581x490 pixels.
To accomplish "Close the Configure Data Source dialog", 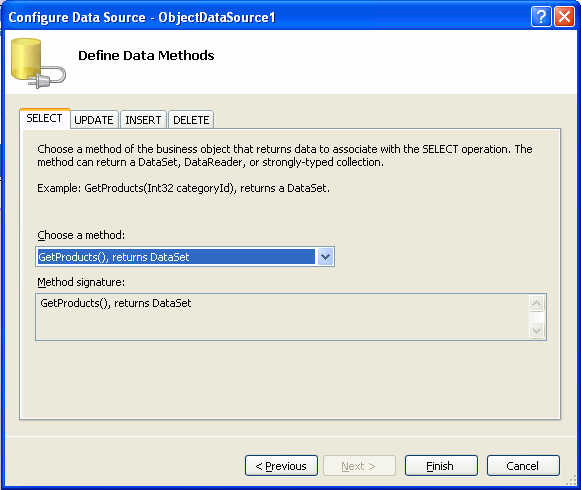I will (x=564, y=17).
